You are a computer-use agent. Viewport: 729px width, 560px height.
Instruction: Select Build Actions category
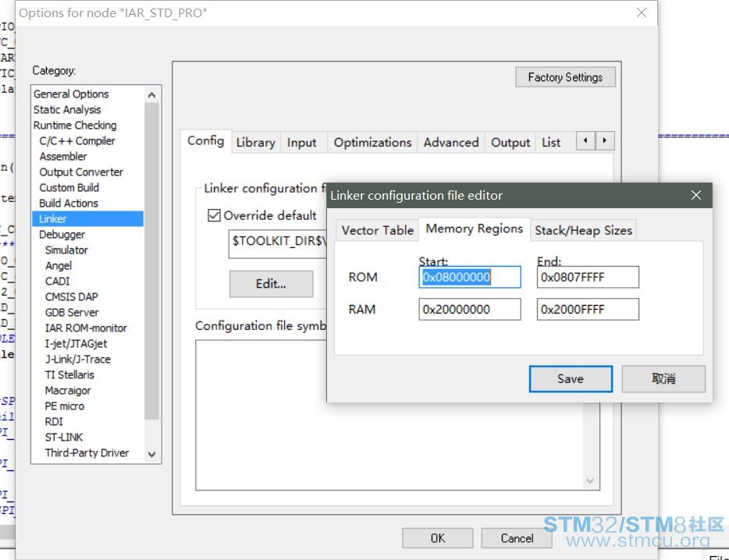tap(69, 203)
